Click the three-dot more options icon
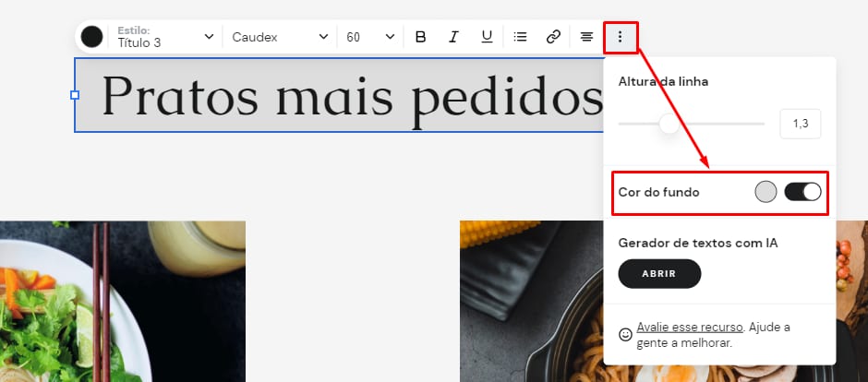The height and width of the screenshot is (382, 868). 620,37
